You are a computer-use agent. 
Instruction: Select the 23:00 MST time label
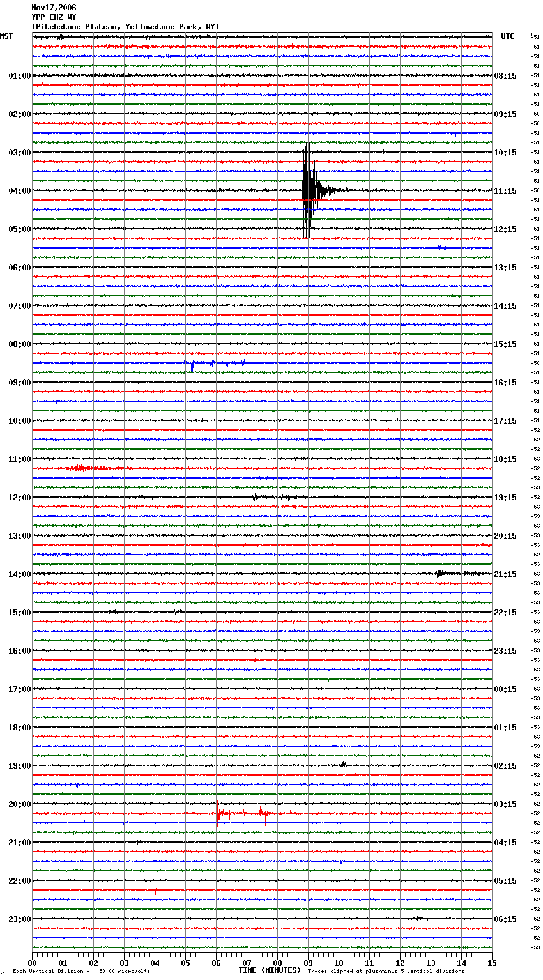19,919
